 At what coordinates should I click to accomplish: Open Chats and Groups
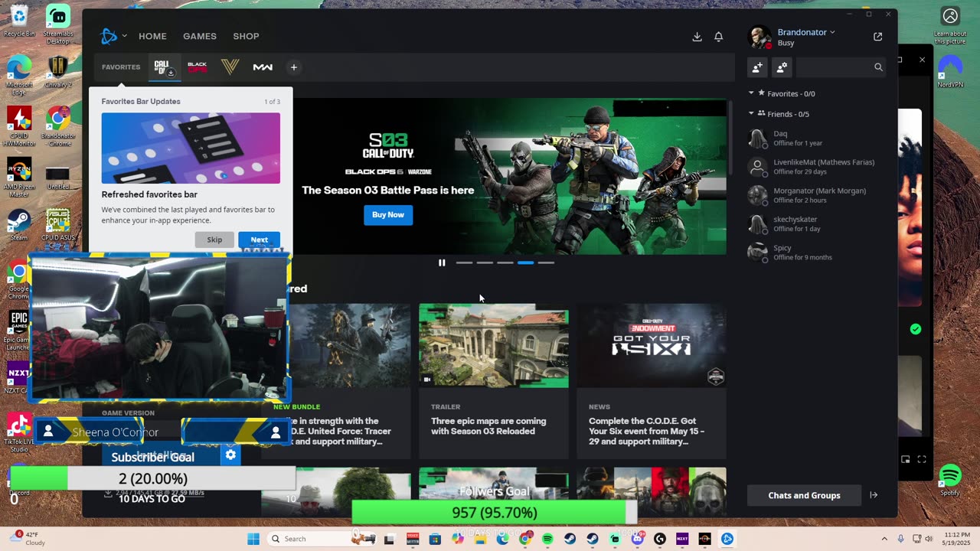pyautogui.click(x=804, y=495)
